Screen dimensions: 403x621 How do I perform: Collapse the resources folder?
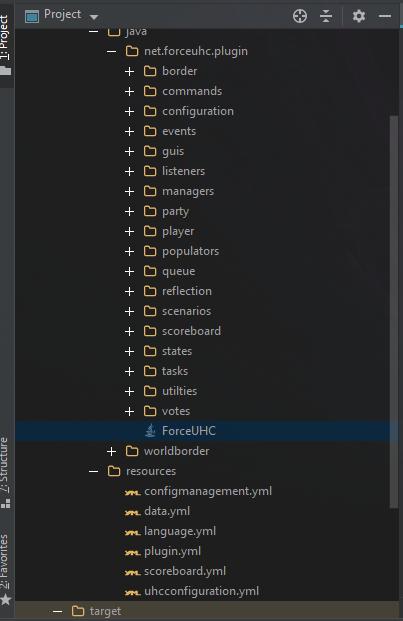tap(93, 472)
